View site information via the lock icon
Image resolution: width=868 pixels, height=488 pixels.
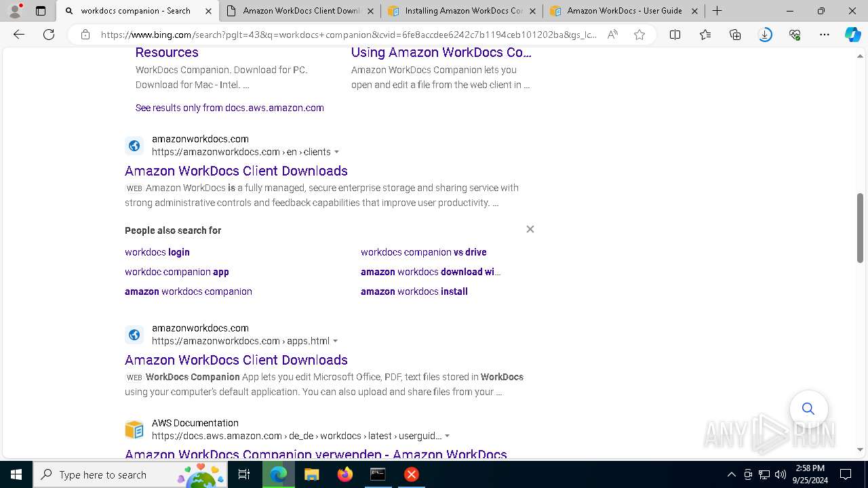[85, 35]
